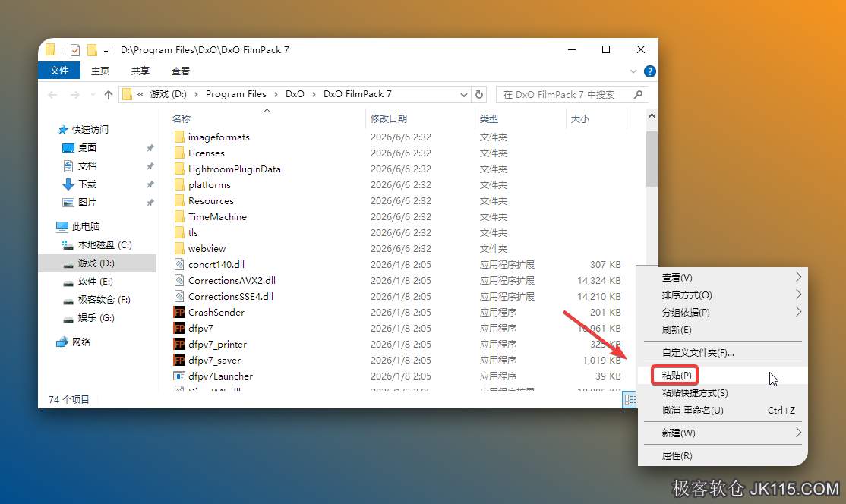
Task: Click the CorrectionsAVX2.dll file icon
Action: (x=179, y=280)
